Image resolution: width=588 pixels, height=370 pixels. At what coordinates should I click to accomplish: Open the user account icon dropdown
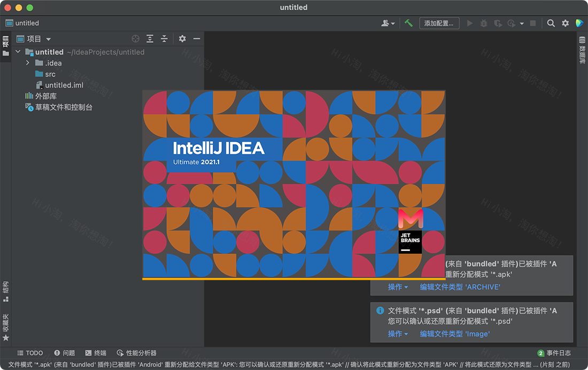click(x=388, y=24)
